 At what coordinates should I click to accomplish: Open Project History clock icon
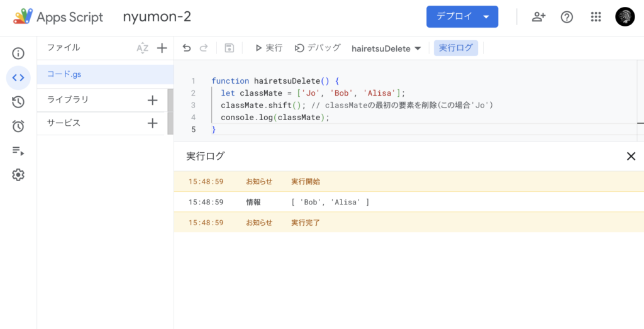[x=18, y=102]
